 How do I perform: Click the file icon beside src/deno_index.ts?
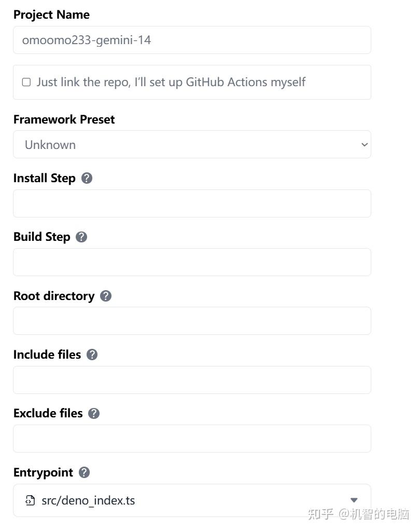point(30,500)
